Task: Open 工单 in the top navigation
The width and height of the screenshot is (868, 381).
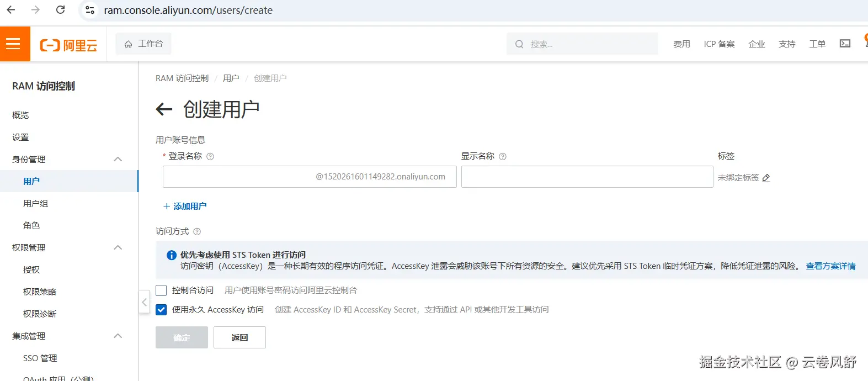Action: click(x=817, y=44)
